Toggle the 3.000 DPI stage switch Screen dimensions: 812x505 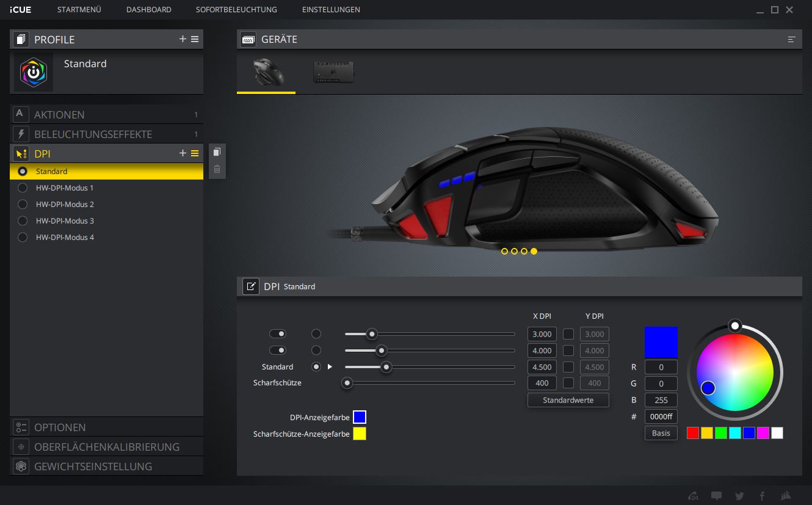pyautogui.click(x=278, y=334)
